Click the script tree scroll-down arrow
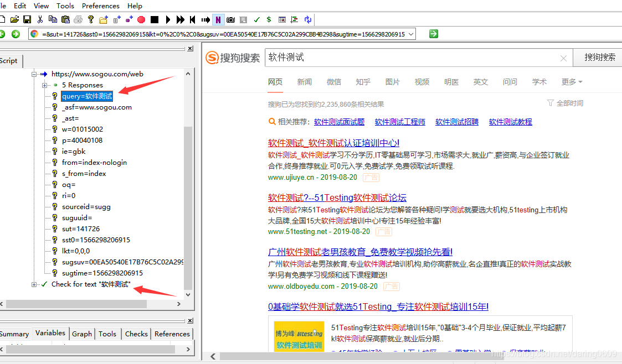 pyautogui.click(x=188, y=295)
